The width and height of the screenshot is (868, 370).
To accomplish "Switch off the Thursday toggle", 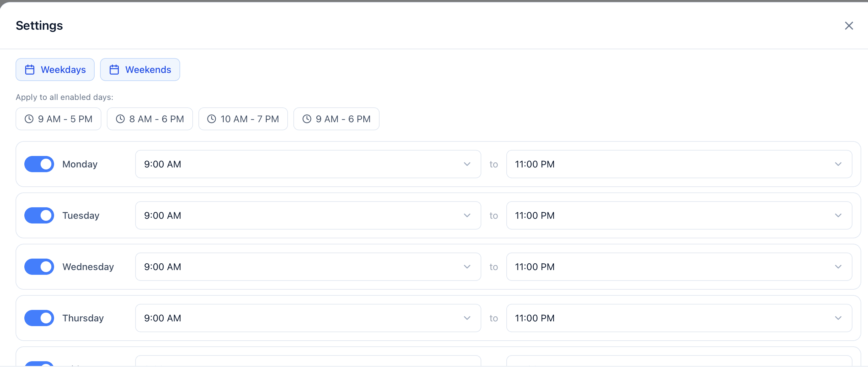I will coord(39,318).
